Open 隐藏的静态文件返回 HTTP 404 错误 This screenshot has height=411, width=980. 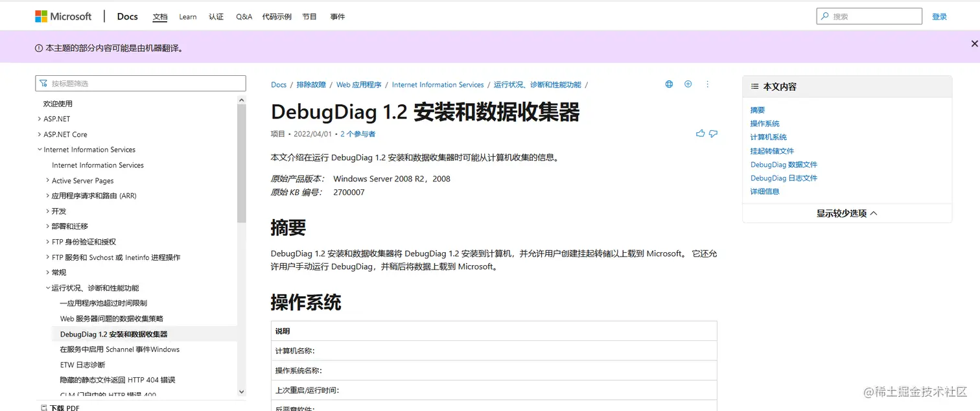[117, 380]
